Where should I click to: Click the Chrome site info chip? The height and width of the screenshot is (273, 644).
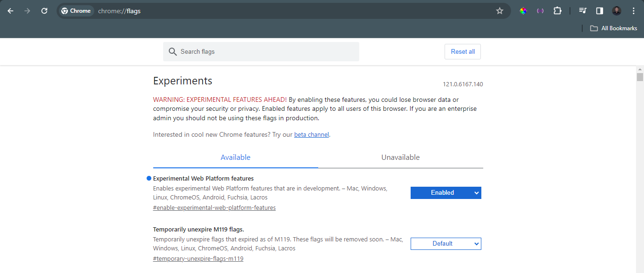76,11
